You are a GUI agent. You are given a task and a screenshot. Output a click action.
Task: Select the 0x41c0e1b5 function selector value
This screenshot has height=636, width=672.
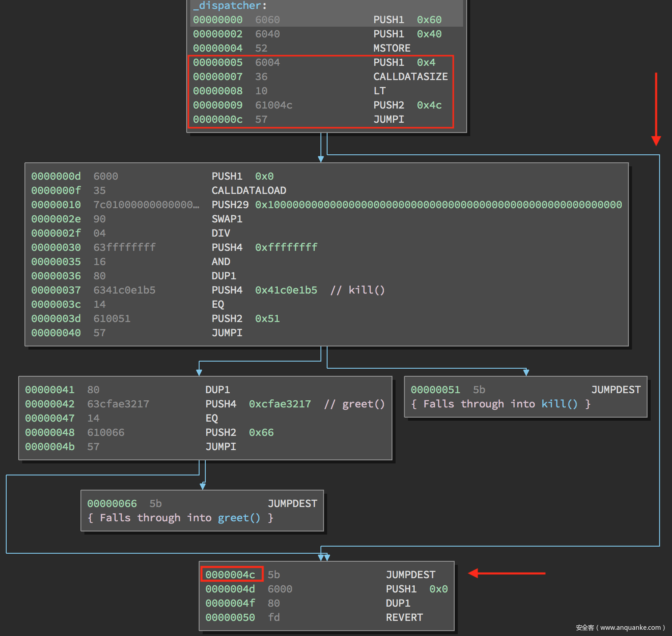[286, 290]
